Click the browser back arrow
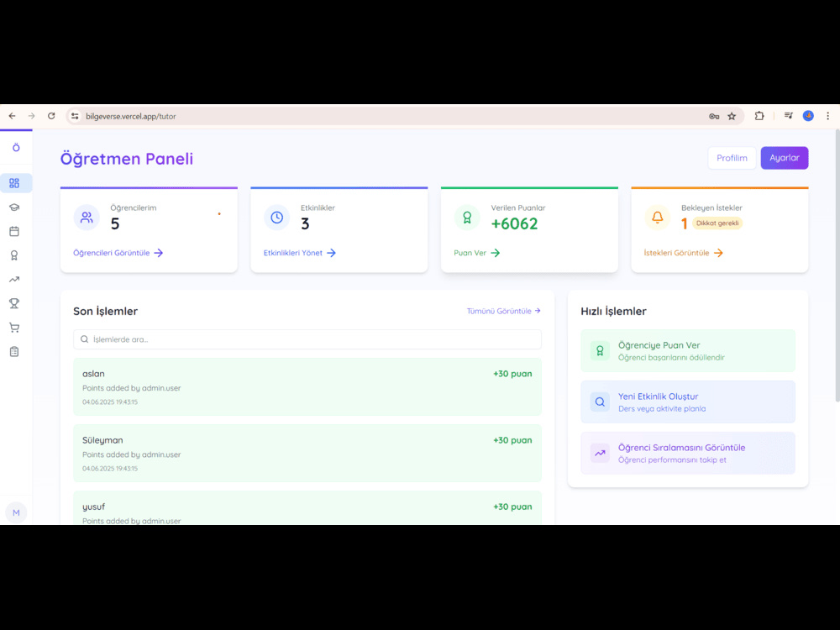 point(12,116)
